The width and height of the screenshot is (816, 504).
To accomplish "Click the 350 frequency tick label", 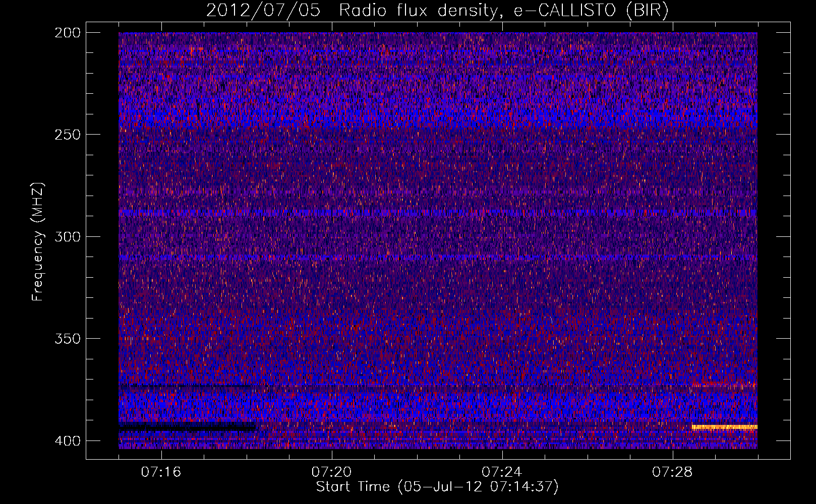I will [x=68, y=338].
